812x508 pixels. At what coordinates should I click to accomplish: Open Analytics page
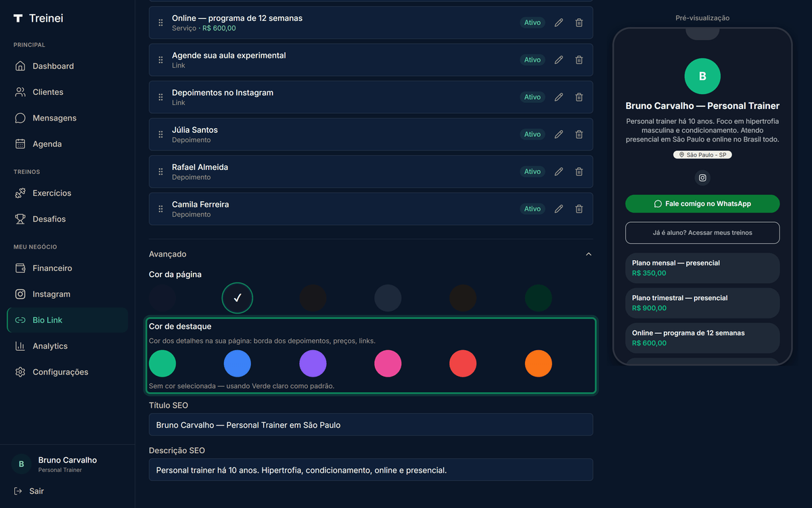(x=67, y=346)
